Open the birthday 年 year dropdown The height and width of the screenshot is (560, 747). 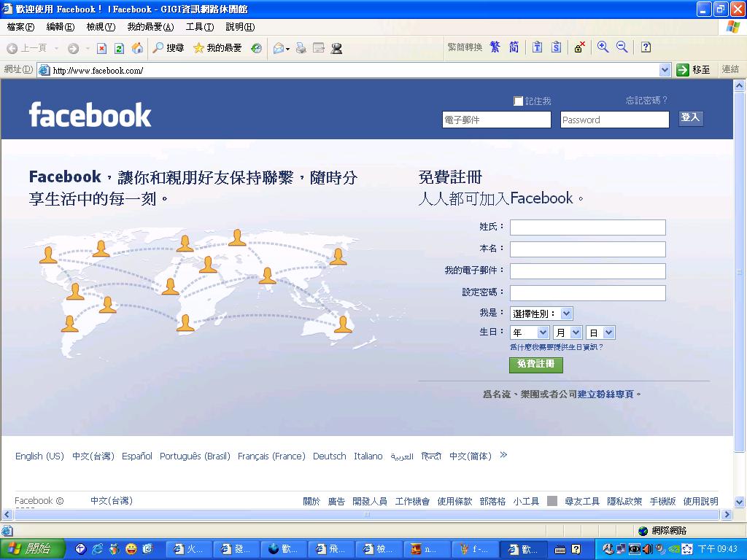click(530, 332)
